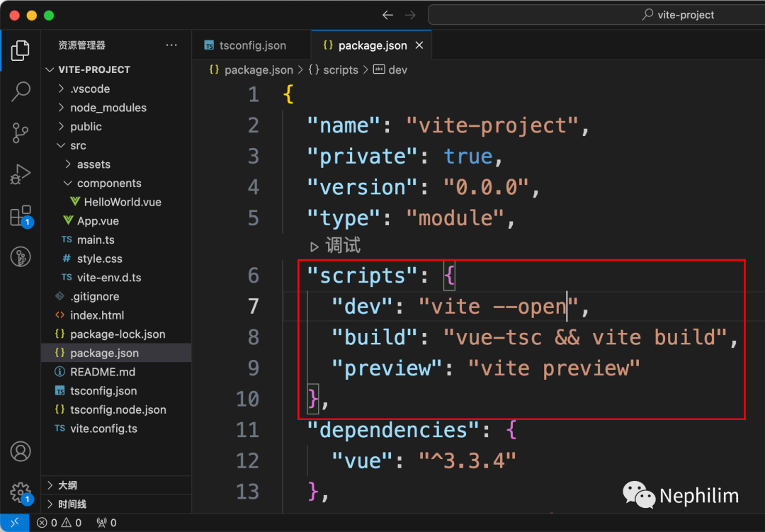Screen dimensions: 765x532
Task: Open the Search view icon
Action: (x=20, y=91)
